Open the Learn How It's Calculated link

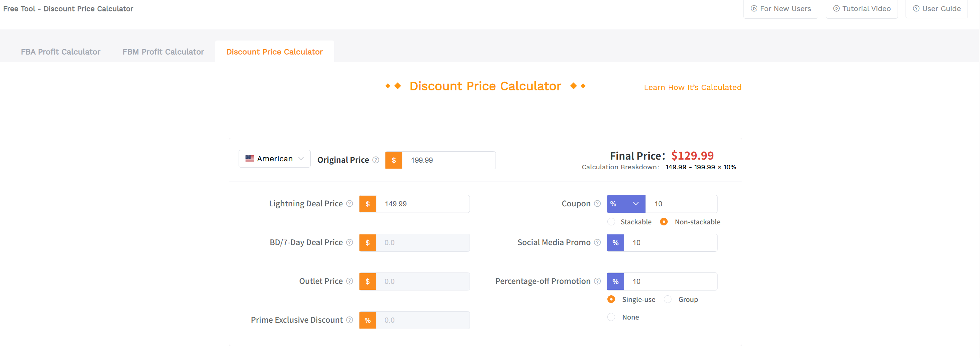pos(692,87)
